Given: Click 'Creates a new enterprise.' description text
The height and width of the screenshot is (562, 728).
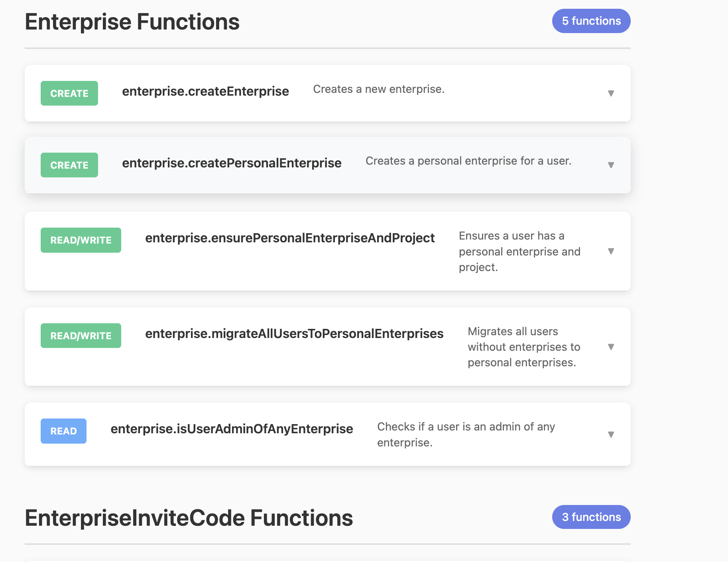Looking at the screenshot, I should [x=379, y=89].
